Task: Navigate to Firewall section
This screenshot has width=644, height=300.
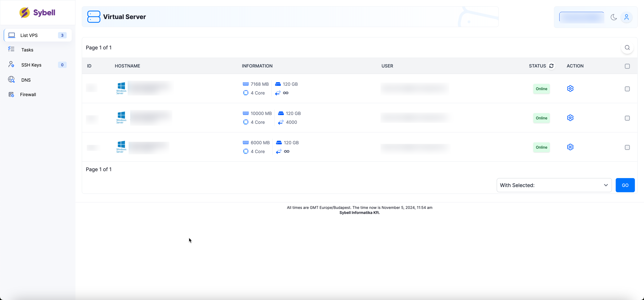Action: point(28,95)
